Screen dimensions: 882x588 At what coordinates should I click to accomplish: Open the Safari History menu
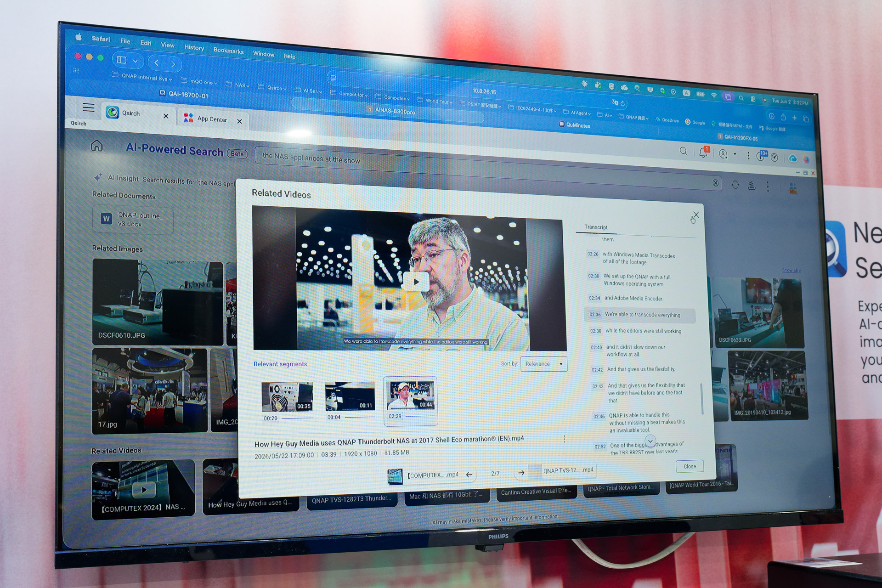click(x=194, y=47)
